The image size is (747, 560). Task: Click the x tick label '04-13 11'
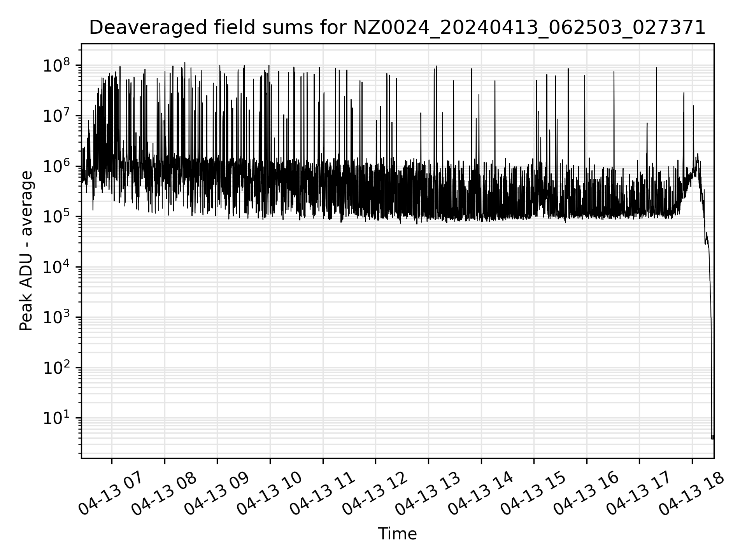tap(322, 494)
